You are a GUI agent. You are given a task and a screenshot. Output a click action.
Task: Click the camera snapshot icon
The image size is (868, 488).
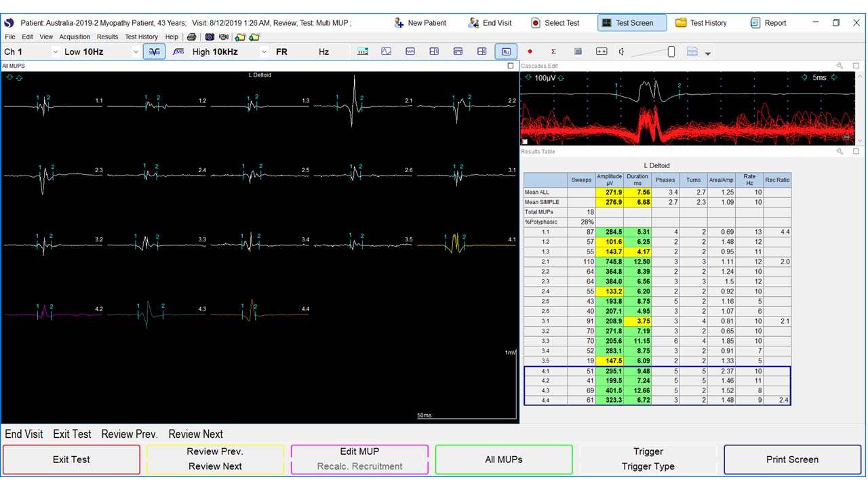210,37
